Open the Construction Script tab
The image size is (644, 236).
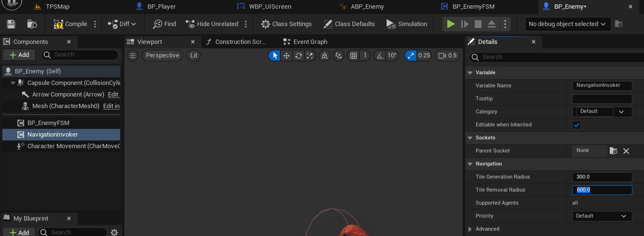click(x=240, y=42)
